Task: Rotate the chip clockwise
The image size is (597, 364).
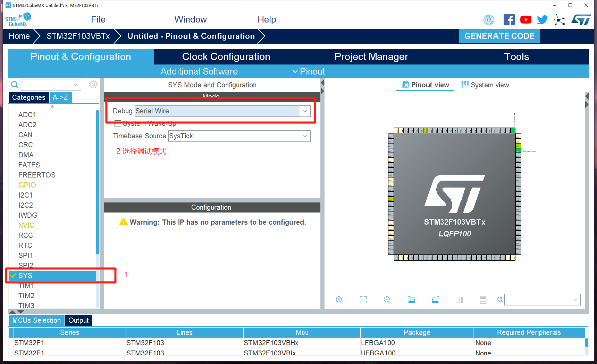Action: [x=411, y=300]
